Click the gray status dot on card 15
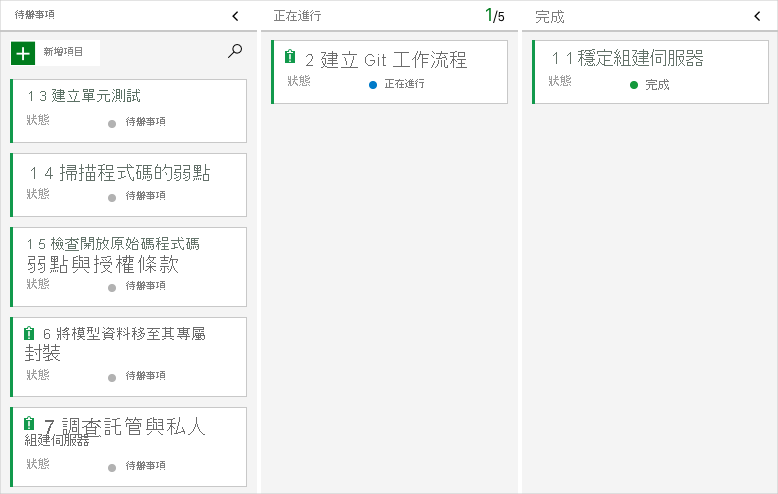The image size is (778, 494). [x=112, y=288]
